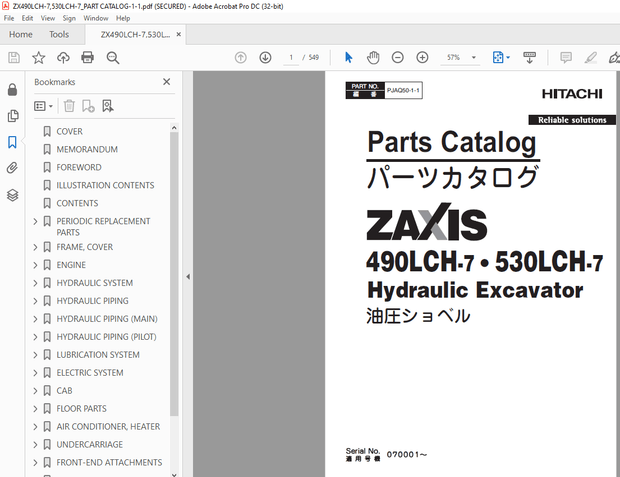This screenshot has width=620, height=477.
Task: Switch to the Home tab
Action: [21, 34]
